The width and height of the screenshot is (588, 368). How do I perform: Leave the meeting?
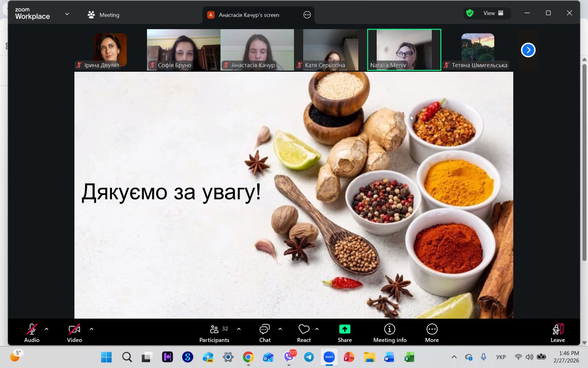point(557,333)
